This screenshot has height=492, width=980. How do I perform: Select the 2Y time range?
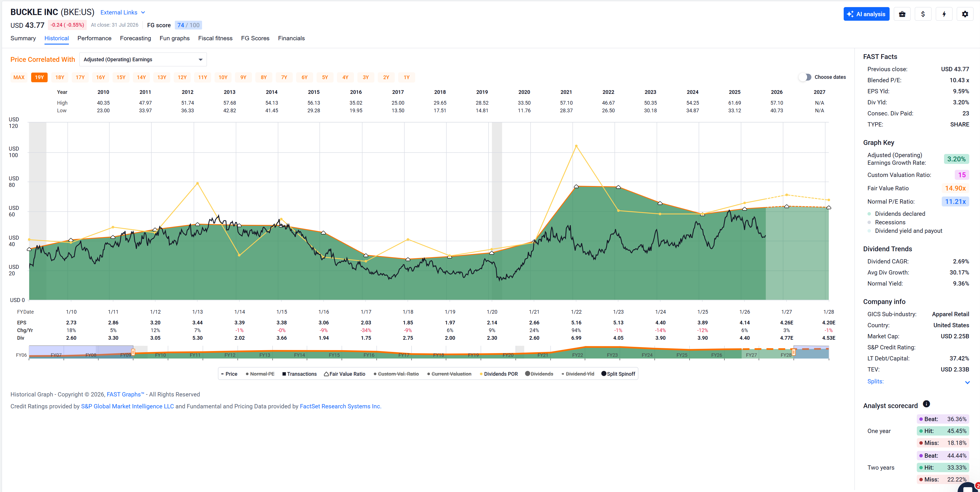click(386, 77)
